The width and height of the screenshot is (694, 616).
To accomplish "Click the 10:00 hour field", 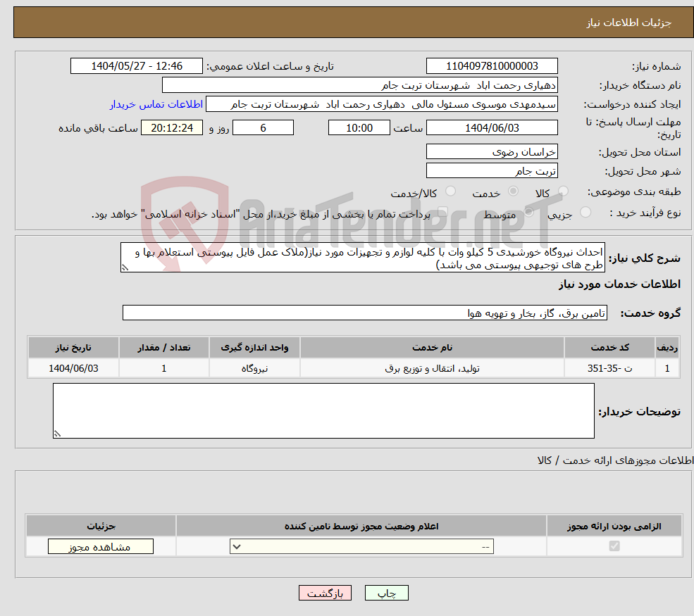I will pos(359,127).
